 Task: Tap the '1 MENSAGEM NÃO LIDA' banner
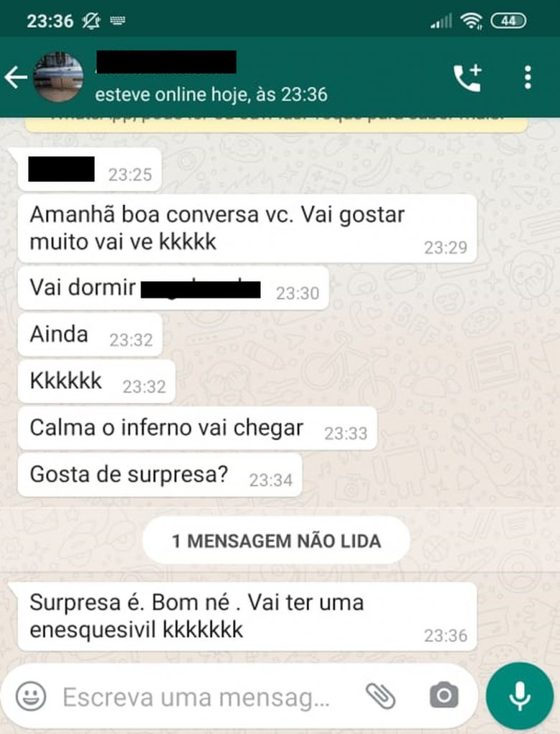[x=276, y=540]
